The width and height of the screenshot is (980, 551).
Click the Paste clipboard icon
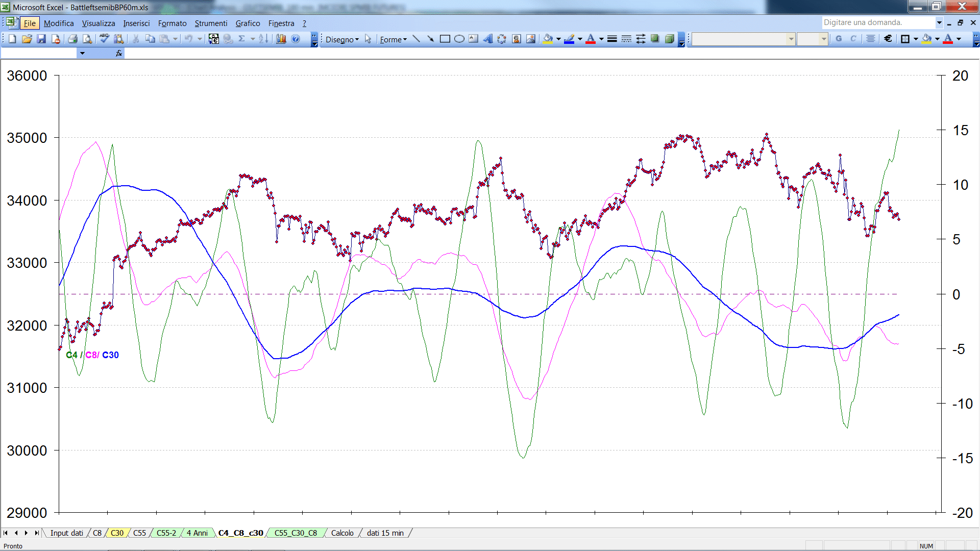164,39
